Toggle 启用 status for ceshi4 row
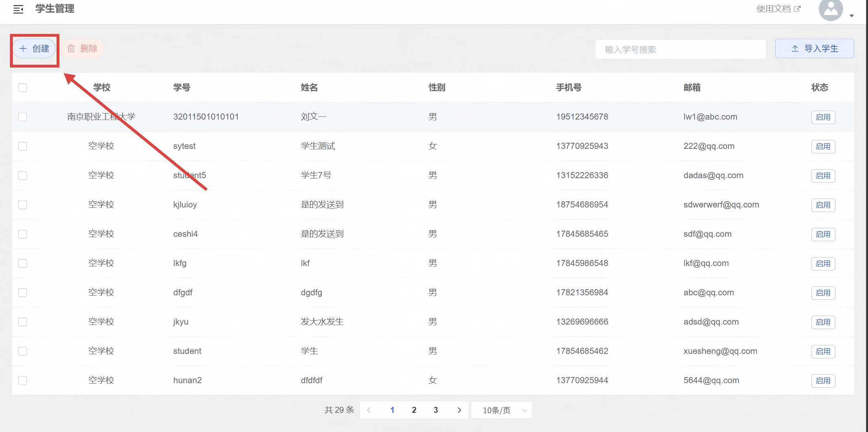868x432 pixels. click(823, 234)
